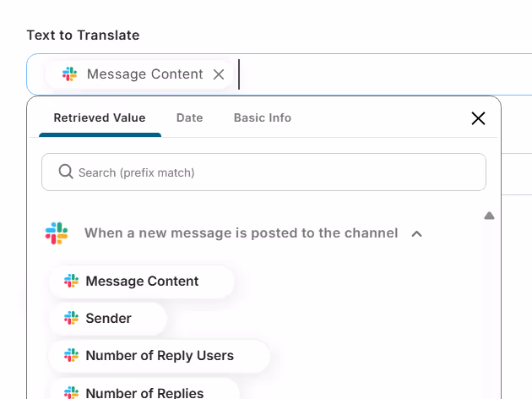The width and height of the screenshot is (532, 399).
Task: Click the Slack icon in the Sender chip
Action: pos(71,318)
